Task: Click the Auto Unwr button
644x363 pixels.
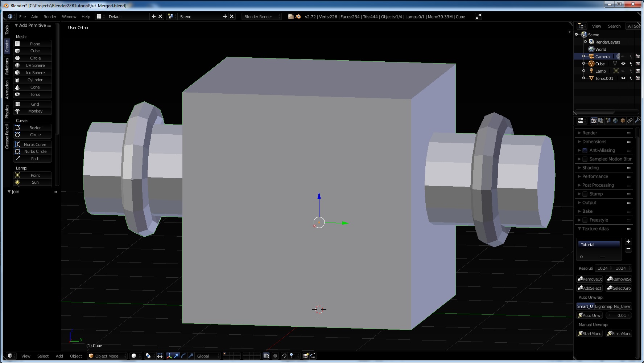Action: 590,315
